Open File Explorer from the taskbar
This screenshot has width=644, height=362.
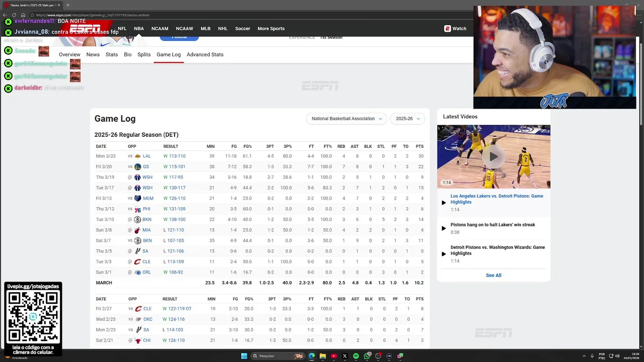[323, 356]
